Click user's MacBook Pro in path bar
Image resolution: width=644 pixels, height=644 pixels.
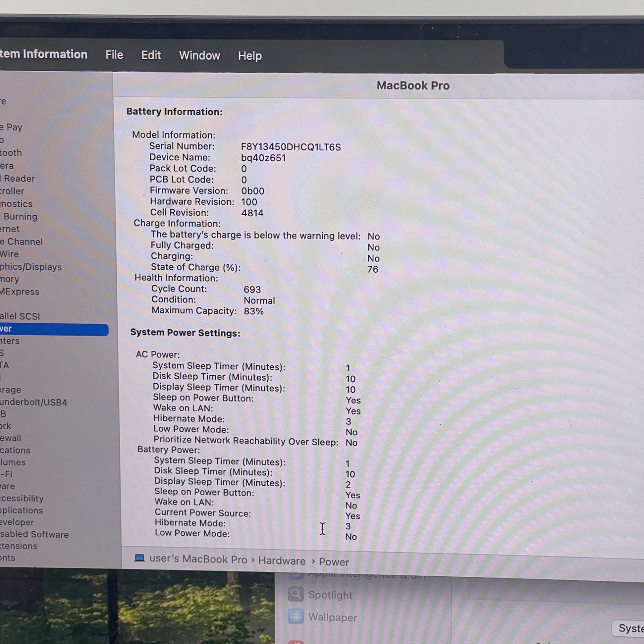click(198, 559)
